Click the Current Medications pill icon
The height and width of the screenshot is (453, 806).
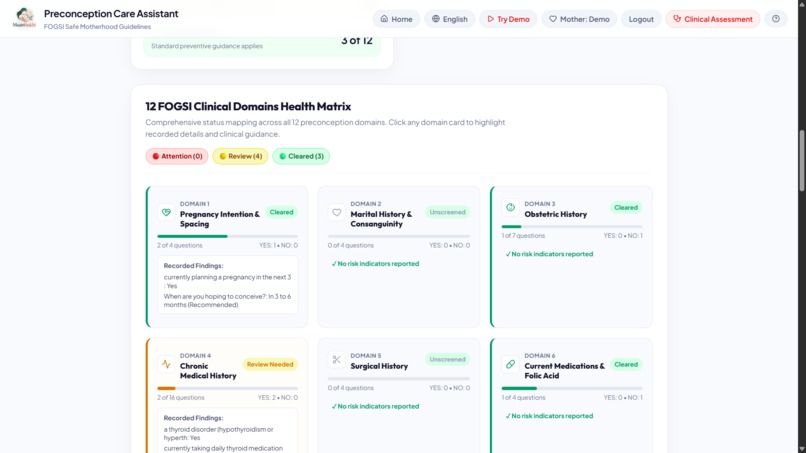[x=510, y=364]
